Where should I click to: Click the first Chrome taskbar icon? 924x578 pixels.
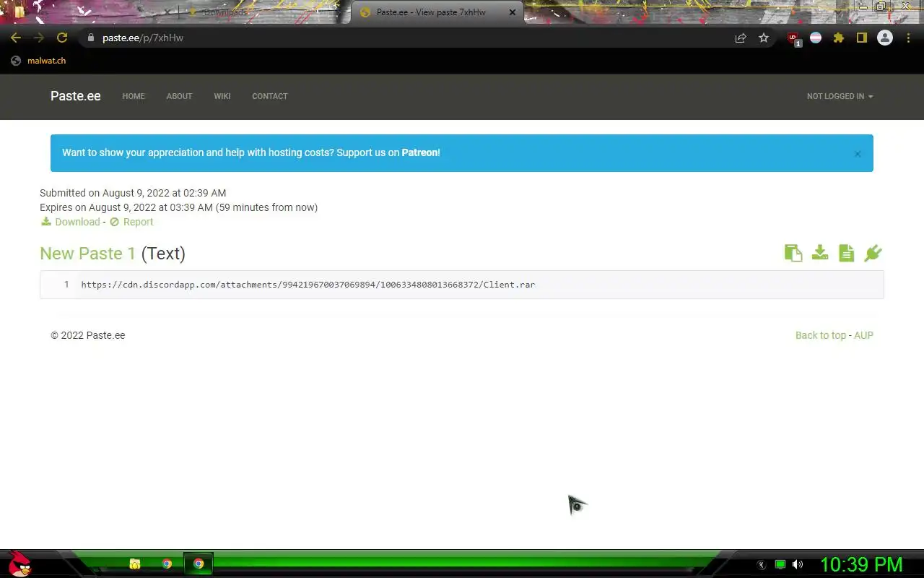[x=167, y=564]
